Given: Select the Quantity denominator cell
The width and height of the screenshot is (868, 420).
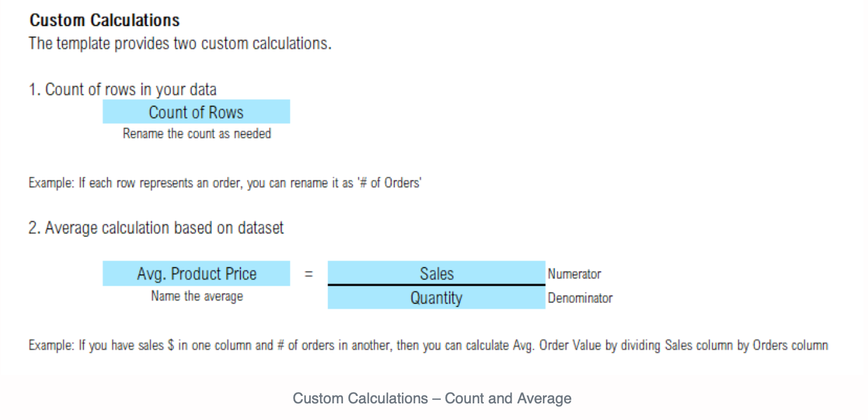Looking at the screenshot, I should pos(436,298).
